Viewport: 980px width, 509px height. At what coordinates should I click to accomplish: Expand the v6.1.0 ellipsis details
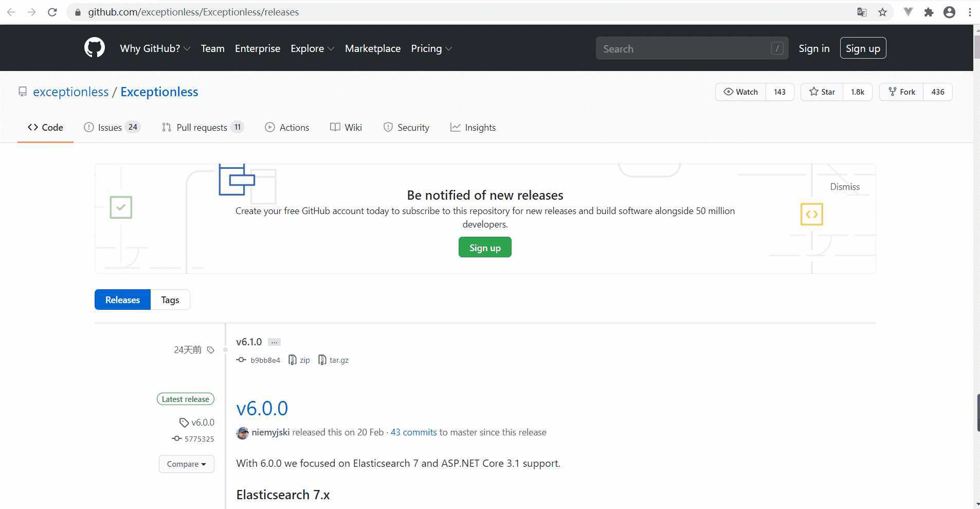275,342
